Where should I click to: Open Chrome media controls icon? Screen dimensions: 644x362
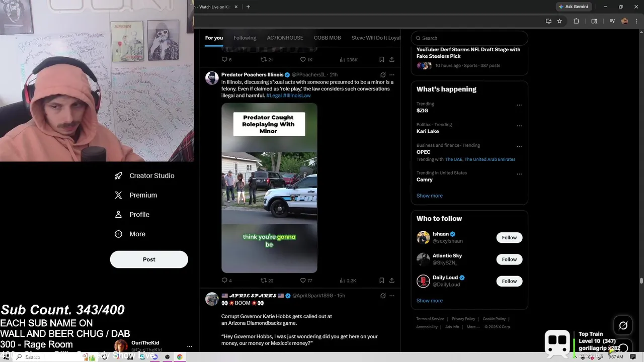click(x=612, y=21)
